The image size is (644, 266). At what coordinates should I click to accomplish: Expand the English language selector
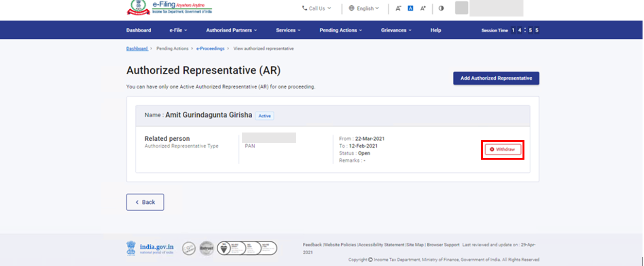coord(364,8)
